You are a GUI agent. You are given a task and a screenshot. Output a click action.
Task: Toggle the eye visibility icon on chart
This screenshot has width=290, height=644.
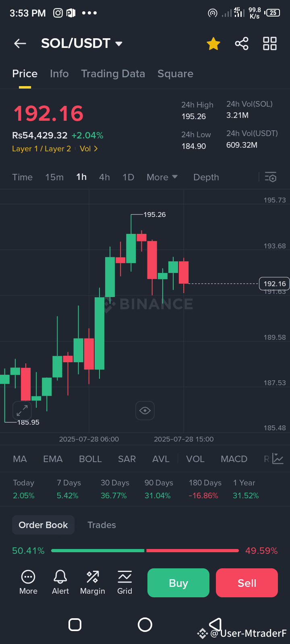145,411
